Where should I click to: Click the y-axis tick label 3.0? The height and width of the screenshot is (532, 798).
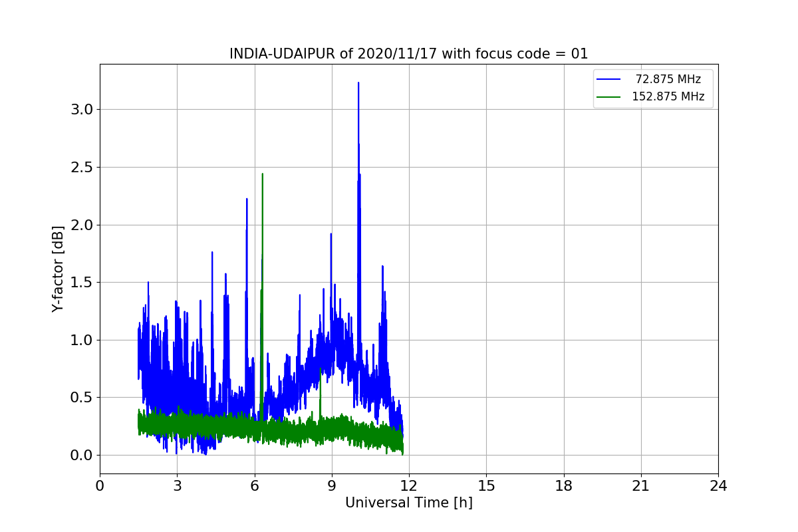coord(82,109)
